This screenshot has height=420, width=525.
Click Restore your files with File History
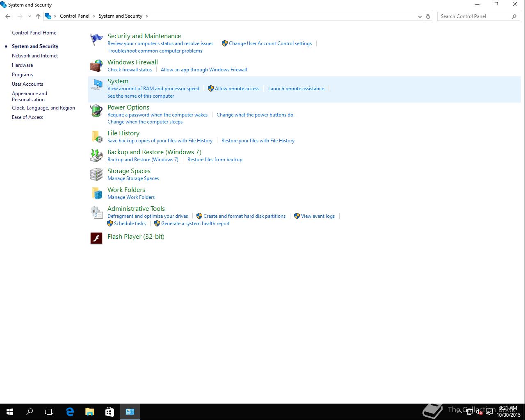coord(258,141)
